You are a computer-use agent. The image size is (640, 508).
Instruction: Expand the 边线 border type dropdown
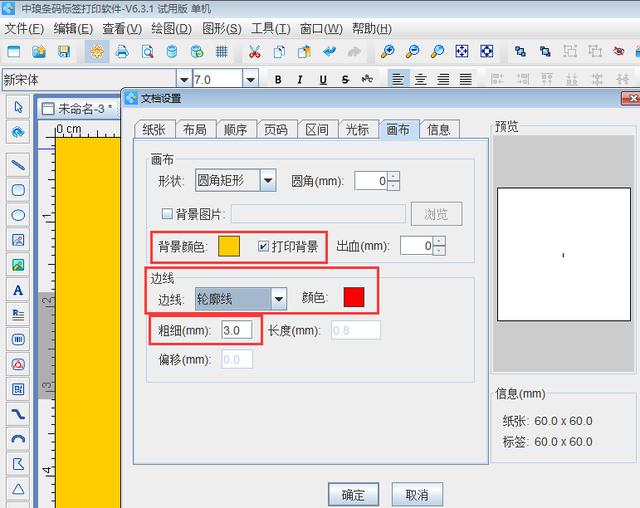[279, 298]
